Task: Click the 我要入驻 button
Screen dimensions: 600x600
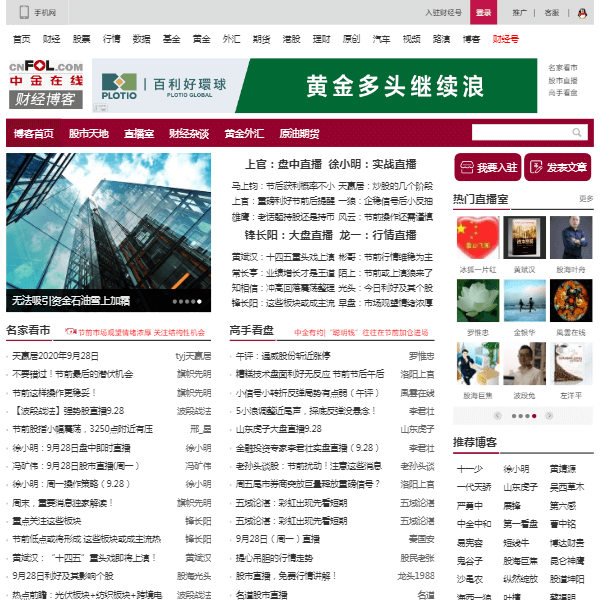Action: (488, 167)
